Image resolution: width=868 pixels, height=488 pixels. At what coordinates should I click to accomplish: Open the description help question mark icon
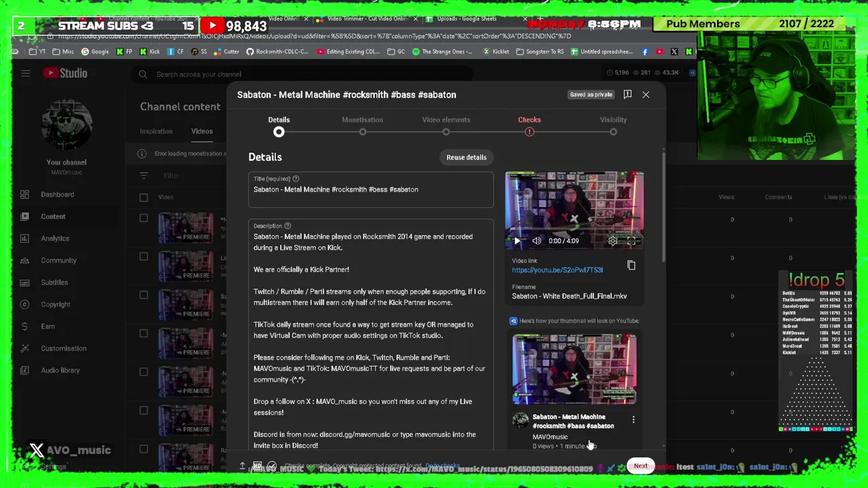click(x=288, y=226)
